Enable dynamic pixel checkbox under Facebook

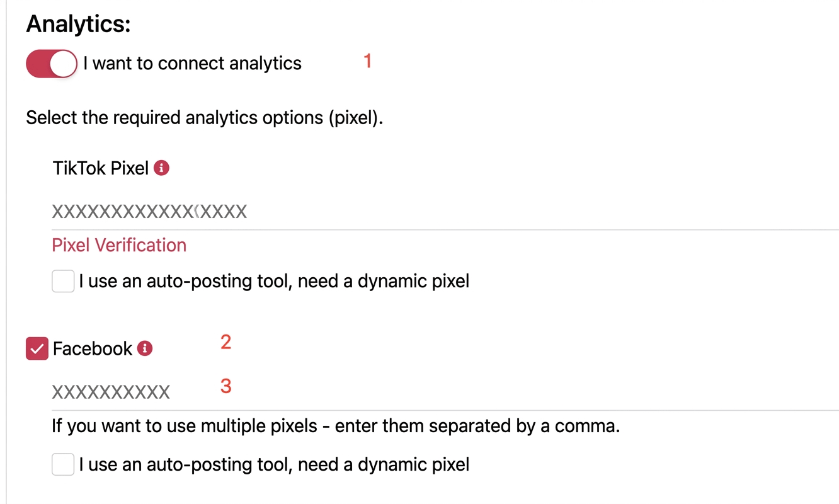pyautogui.click(x=63, y=465)
